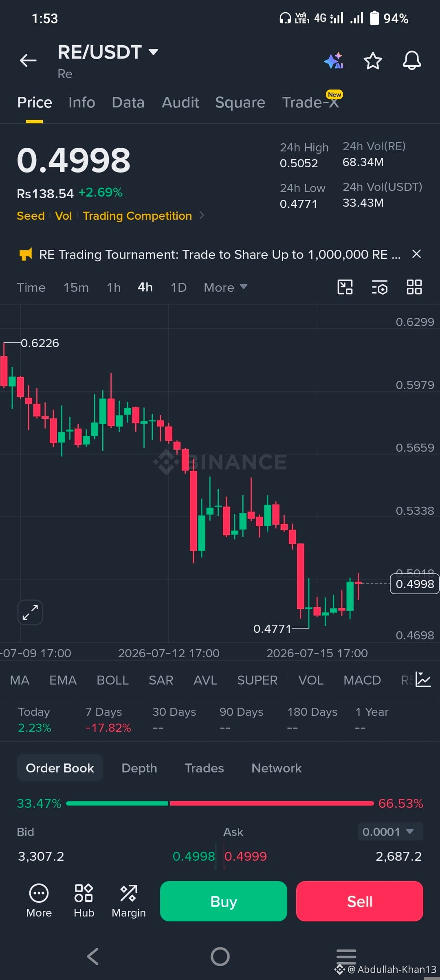This screenshot has height=980, width=440.
Task: Open the Depth tab
Action: pos(139,768)
